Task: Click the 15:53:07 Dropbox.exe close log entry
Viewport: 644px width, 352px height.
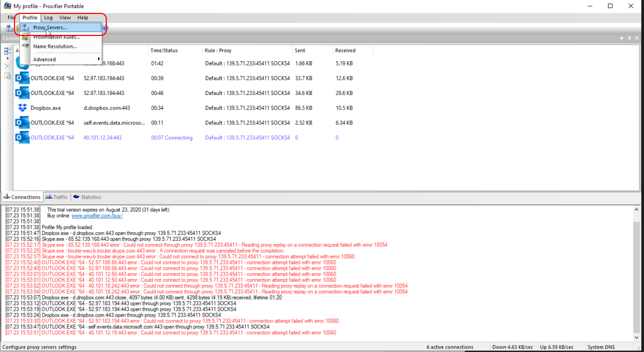Action: (x=143, y=297)
